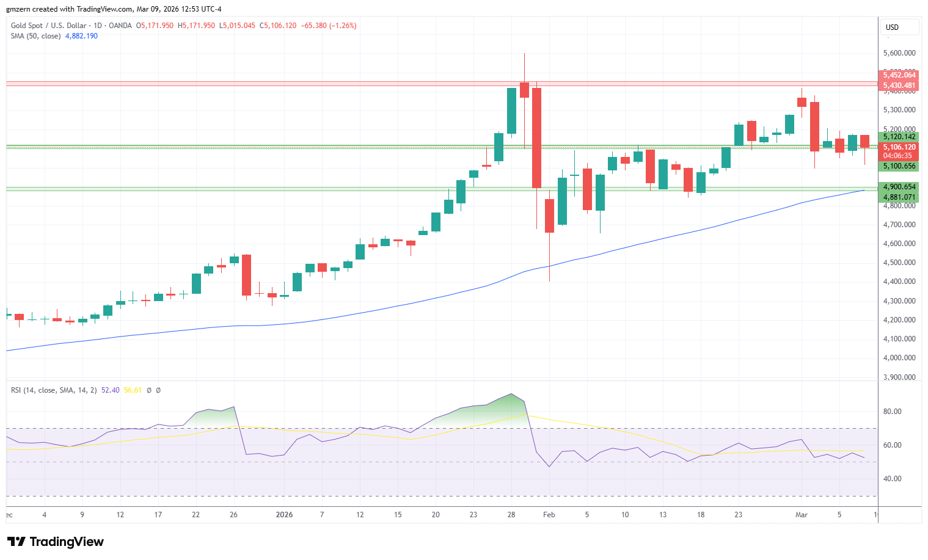The width and height of the screenshot is (928, 560).
Task: Click the purple RSI value 52.40
Action: click(111, 390)
